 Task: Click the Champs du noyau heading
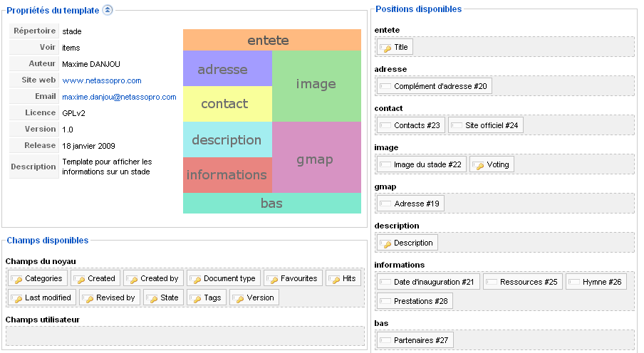click(41, 261)
